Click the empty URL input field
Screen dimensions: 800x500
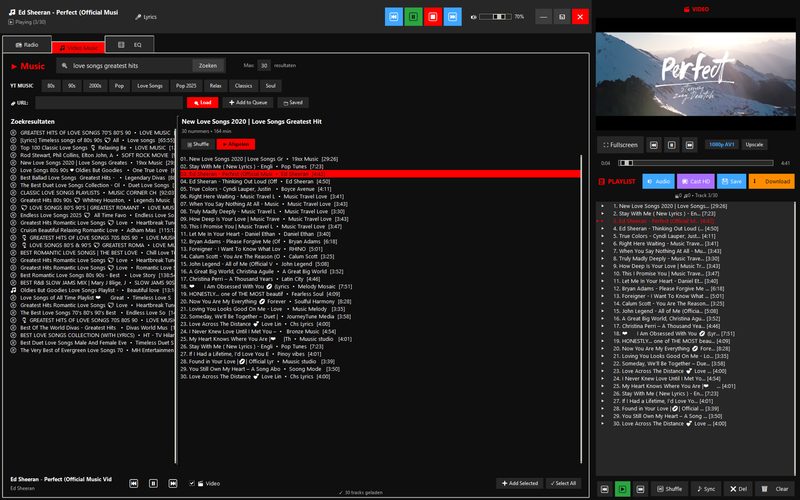coord(109,103)
